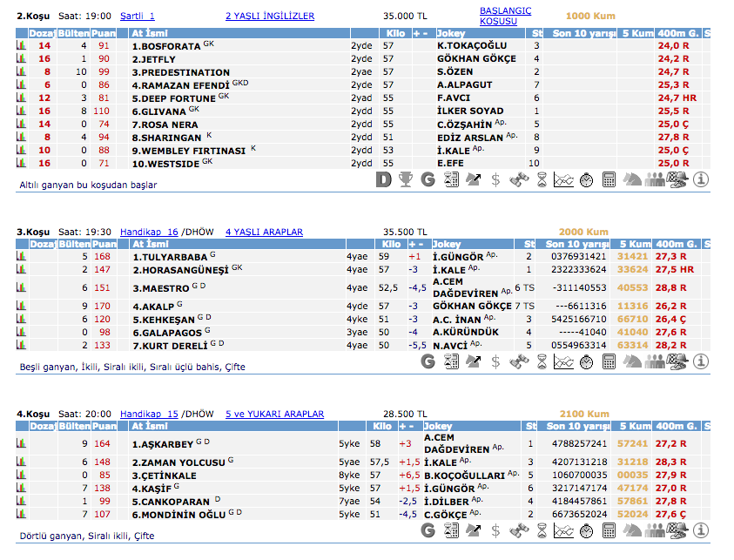Image resolution: width=734 pixels, height=560 pixels.
Task: Click the stopwatch icon under race 4
Action: [587, 530]
